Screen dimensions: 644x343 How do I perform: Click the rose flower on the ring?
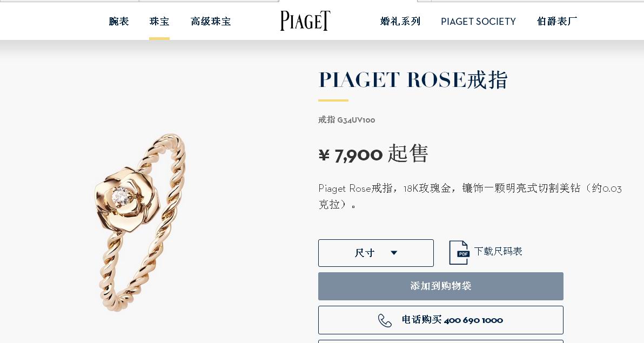coord(126,199)
